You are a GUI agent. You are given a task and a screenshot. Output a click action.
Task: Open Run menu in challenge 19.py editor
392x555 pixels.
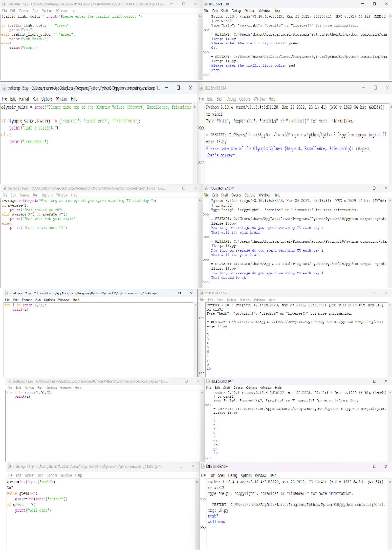pyautogui.click(x=41, y=475)
